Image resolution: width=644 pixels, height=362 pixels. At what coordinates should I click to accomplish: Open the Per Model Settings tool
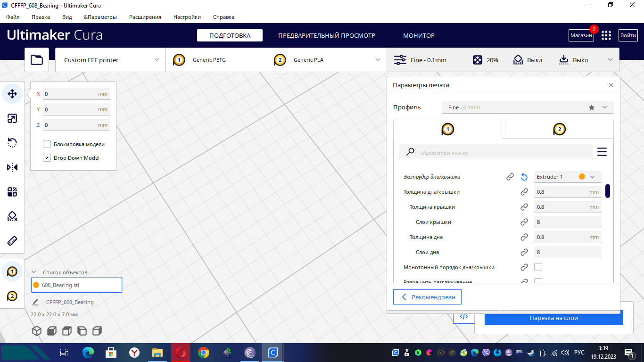pyautogui.click(x=12, y=192)
